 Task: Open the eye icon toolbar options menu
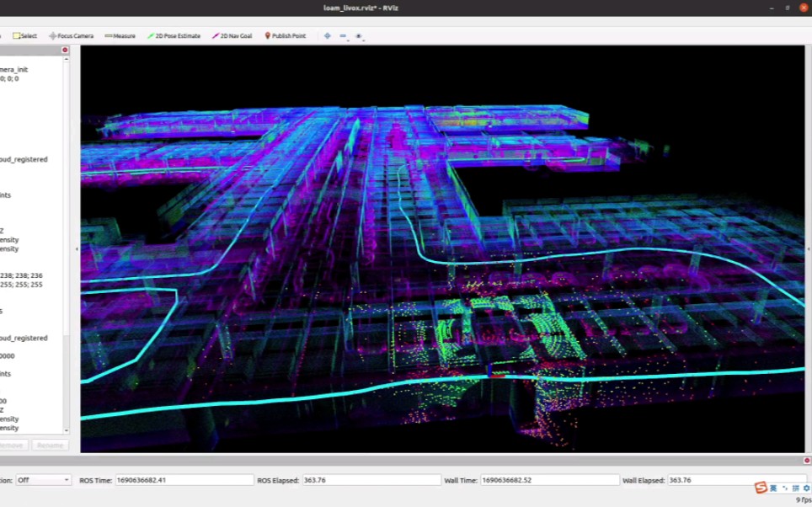(x=359, y=36)
